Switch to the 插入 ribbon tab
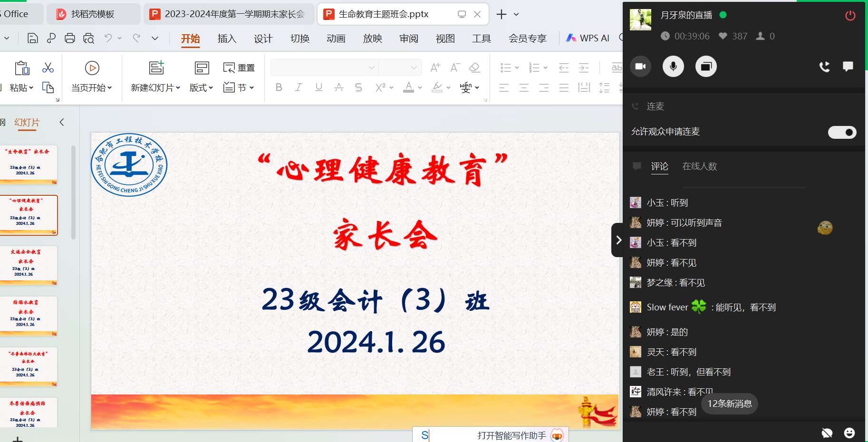This screenshot has width=868, height=442. click(227, 38)
